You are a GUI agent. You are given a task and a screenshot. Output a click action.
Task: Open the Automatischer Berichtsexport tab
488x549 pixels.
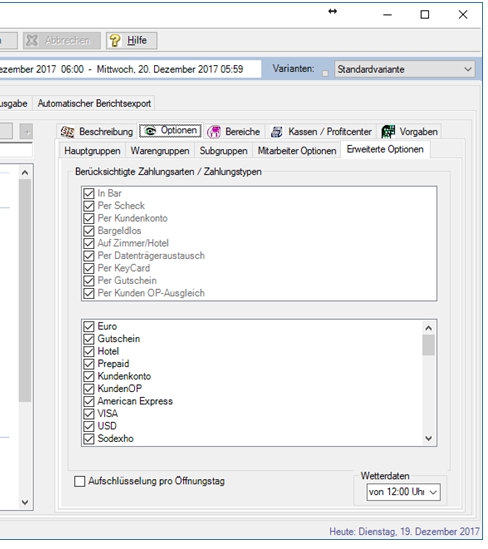point(94,104)
